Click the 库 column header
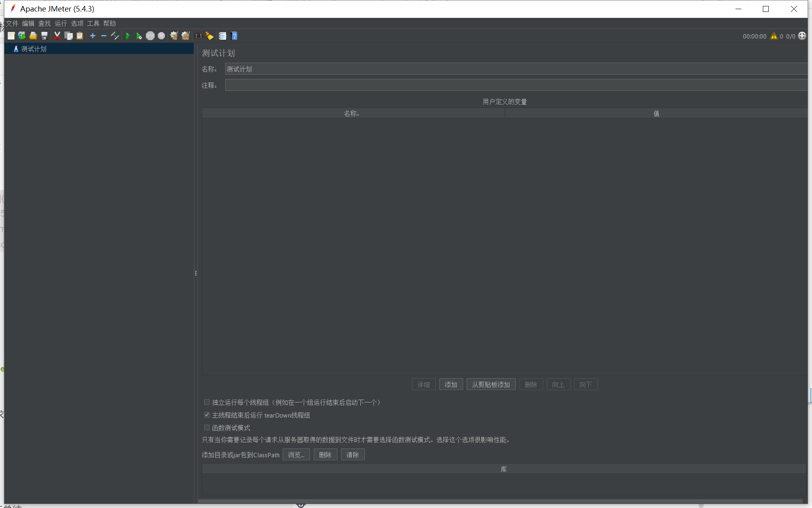Screen dimensions: 812x508 tap(504, 469)
